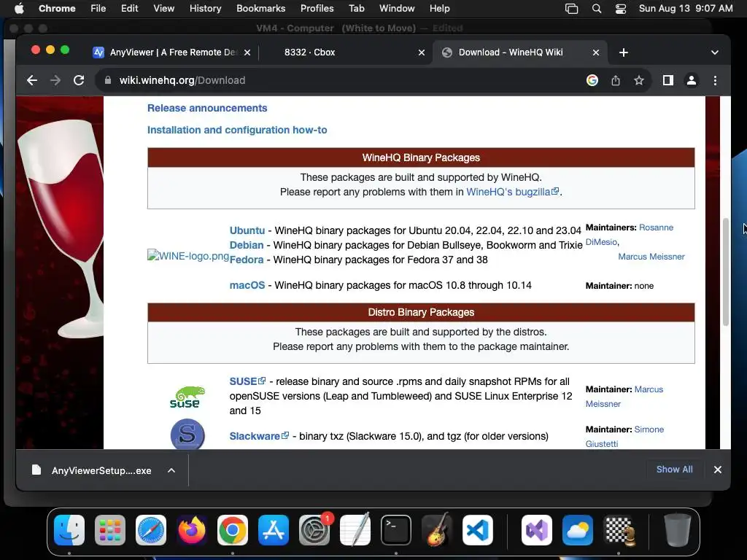Expand the tab search chevron

715,52
